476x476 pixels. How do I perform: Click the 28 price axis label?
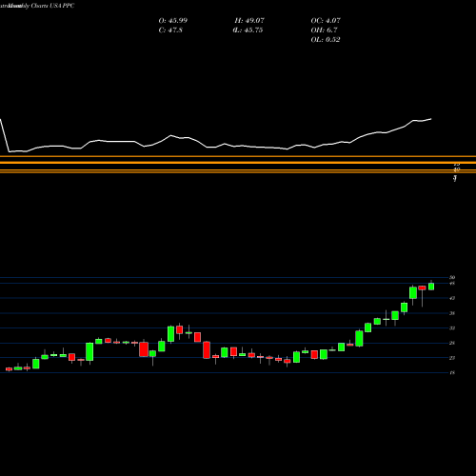[x=452, y=343]
